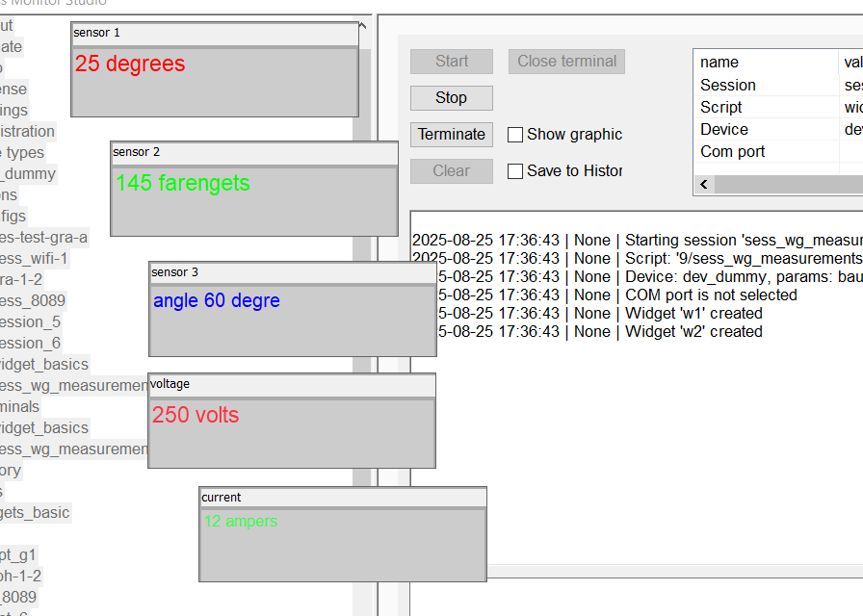Image resolution: width=863 pixels, height=616 pixels.
Task: Select the Com port row in table
Action: (778, 151)
